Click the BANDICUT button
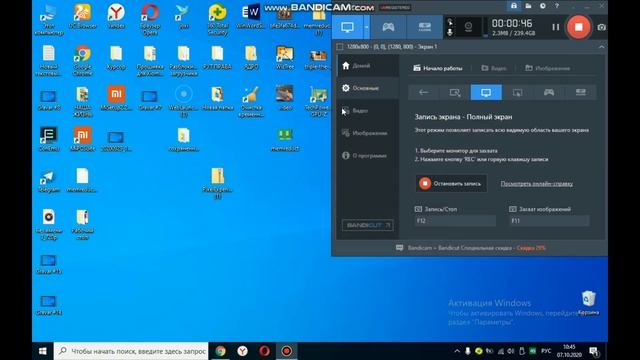Viewport: 640px width, 360px height. point(367,225)
